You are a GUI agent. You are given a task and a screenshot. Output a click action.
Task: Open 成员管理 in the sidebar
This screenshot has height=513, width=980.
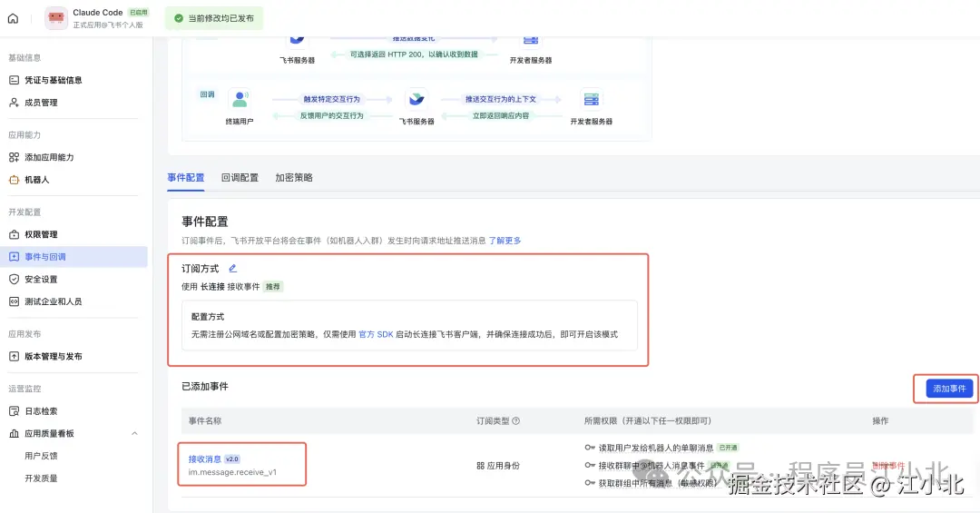pos(41,103)
